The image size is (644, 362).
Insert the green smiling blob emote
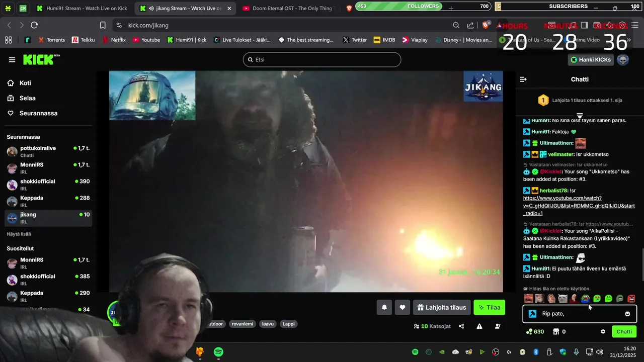(608, 299)
